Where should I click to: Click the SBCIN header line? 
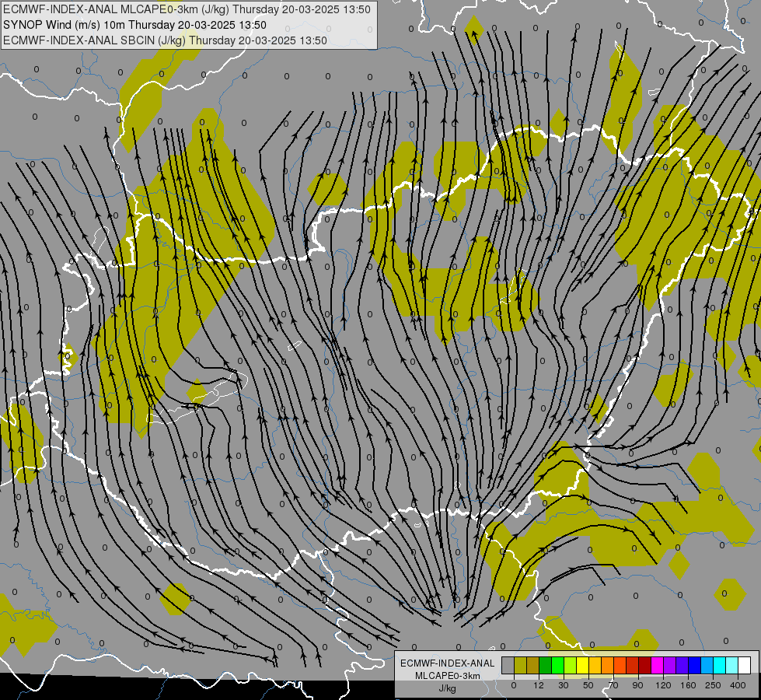(x=165, y=40)
